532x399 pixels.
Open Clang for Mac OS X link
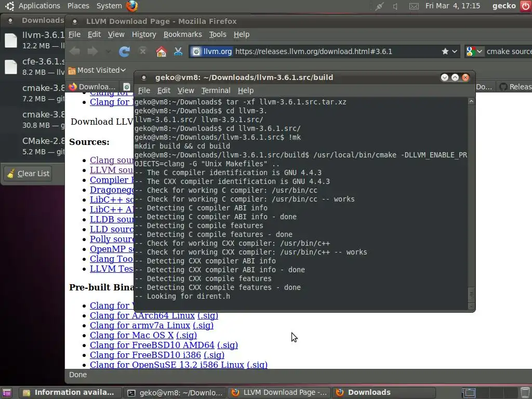(131, 335)
